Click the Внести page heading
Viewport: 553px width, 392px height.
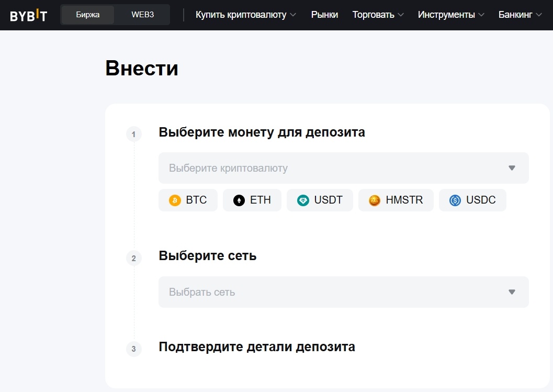click(142, 68)
